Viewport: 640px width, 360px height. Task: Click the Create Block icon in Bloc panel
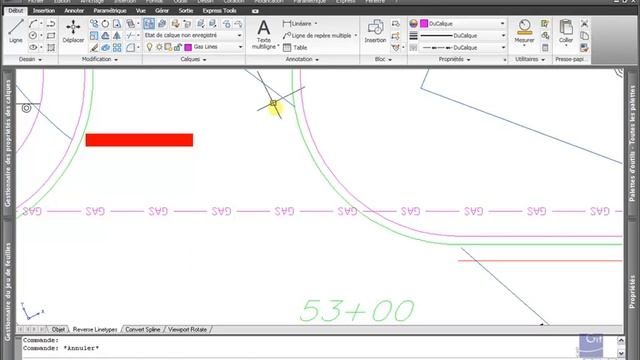(x=396, y=24)
